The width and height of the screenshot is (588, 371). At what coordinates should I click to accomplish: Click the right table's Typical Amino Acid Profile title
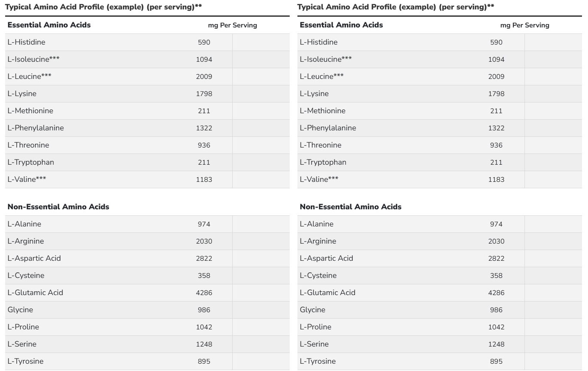(x=395, y=7)
